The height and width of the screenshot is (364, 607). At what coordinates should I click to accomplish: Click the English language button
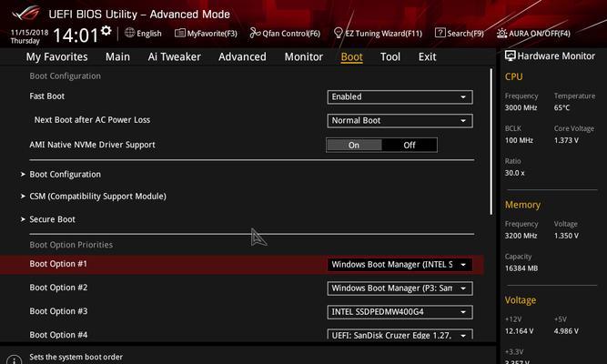149,34
